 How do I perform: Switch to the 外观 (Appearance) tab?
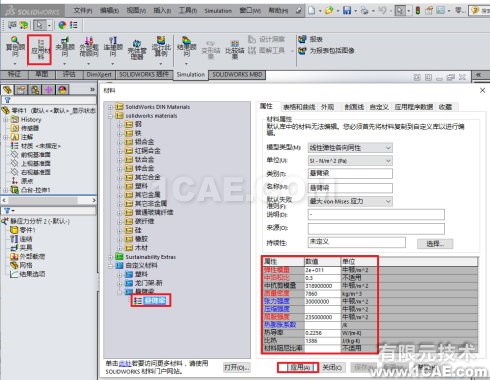click(x=327, y=107)
